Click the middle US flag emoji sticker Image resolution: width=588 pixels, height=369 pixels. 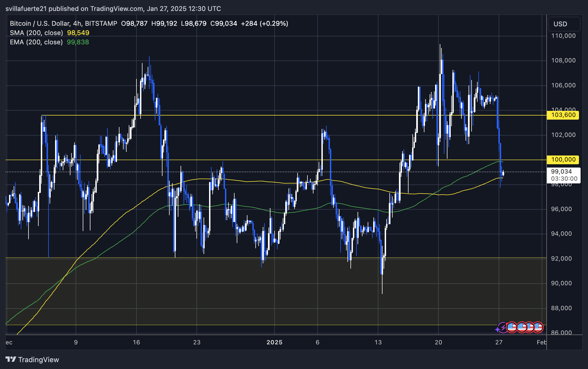click(x=522, y=327)
